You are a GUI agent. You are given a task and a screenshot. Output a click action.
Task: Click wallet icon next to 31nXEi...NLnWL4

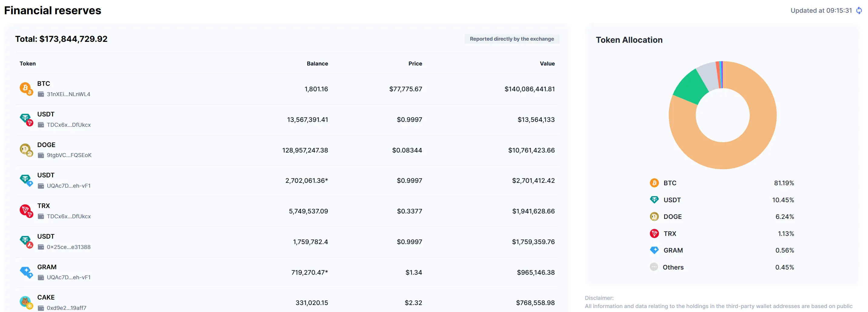pyautogui.click(x=41, y=94)
